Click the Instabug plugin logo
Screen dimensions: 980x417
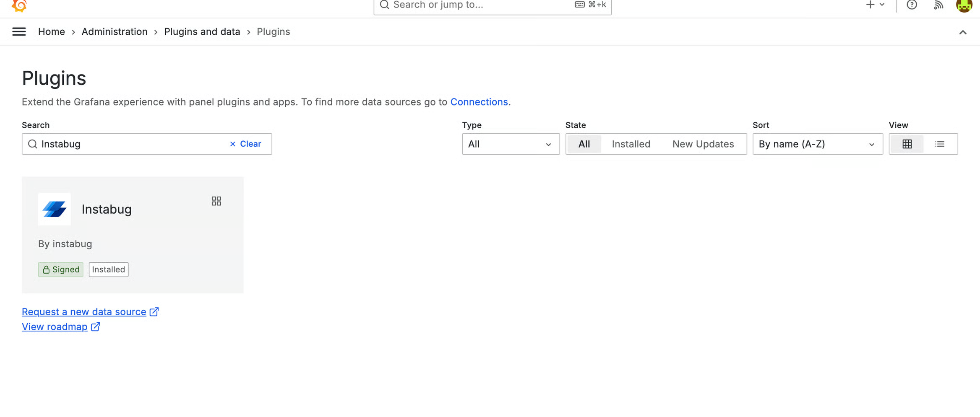click(x=55, y=209)
